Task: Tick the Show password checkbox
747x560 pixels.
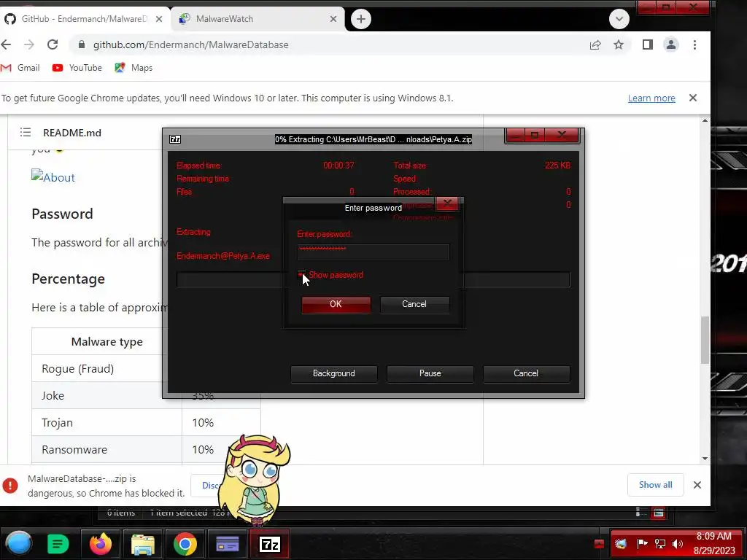Action: click(x=301, y=274)
